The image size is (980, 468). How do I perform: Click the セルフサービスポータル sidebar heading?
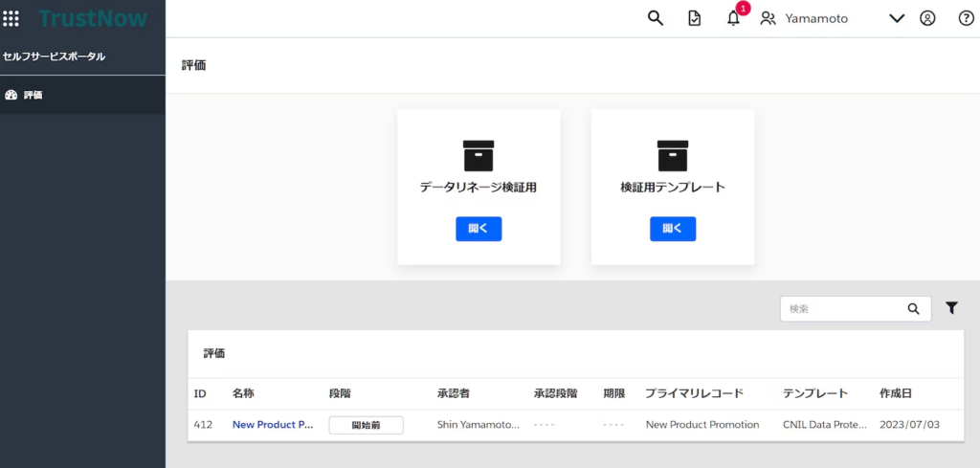(54, 56)
